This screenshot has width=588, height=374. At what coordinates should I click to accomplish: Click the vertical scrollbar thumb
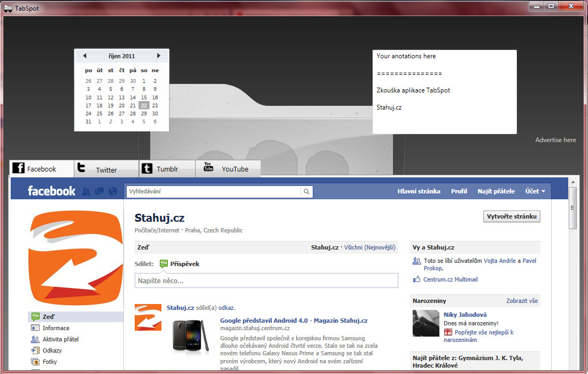[572, 208]
